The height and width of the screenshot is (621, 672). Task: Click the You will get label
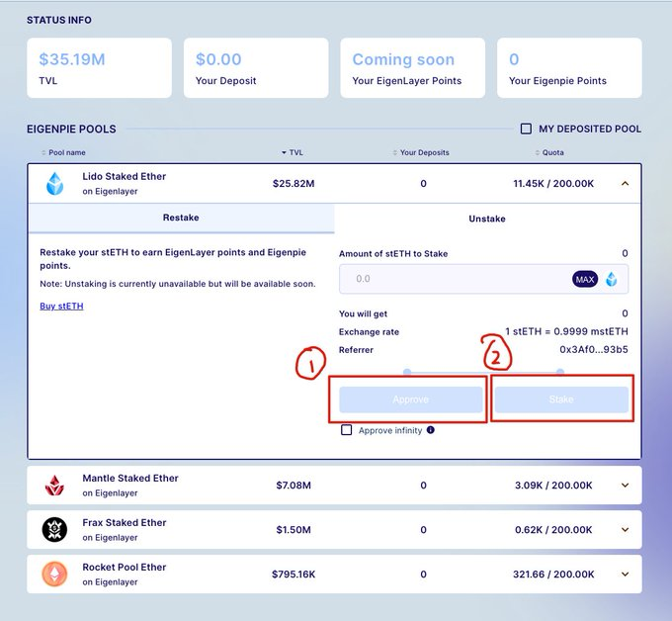[x=363, y=313]
